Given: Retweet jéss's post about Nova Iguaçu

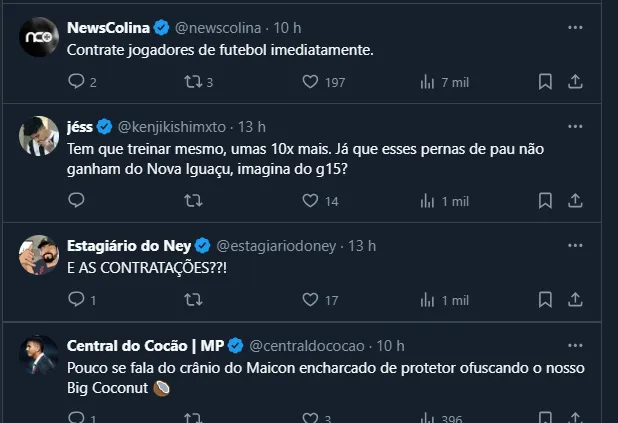Looking at the screenshot, I should click(195, 201).
